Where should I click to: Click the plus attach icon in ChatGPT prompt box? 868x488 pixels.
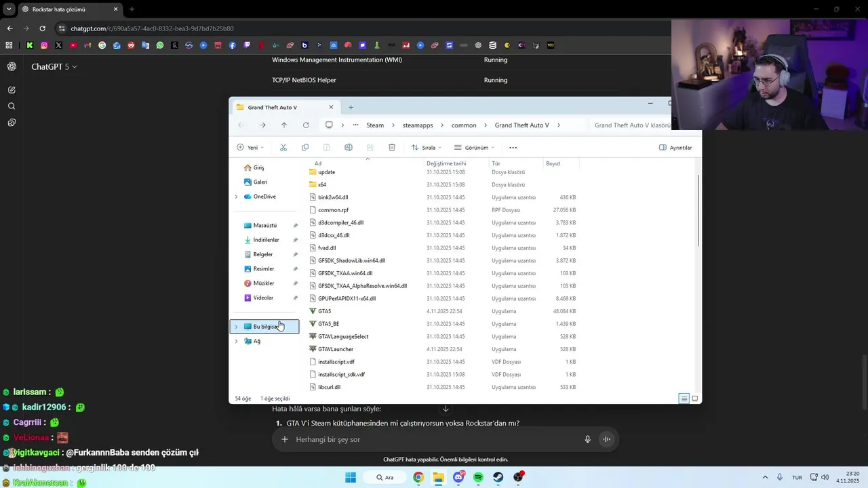pos(285,439)
